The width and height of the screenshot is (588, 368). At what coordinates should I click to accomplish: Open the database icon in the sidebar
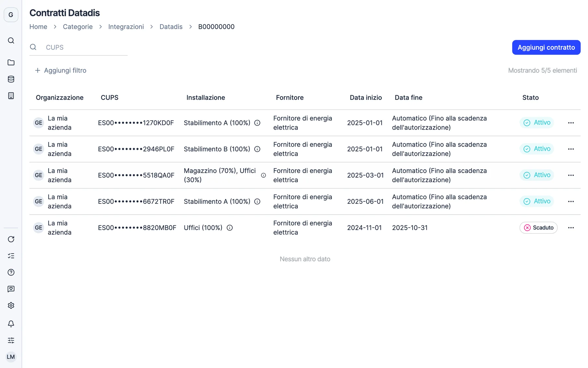11,79
